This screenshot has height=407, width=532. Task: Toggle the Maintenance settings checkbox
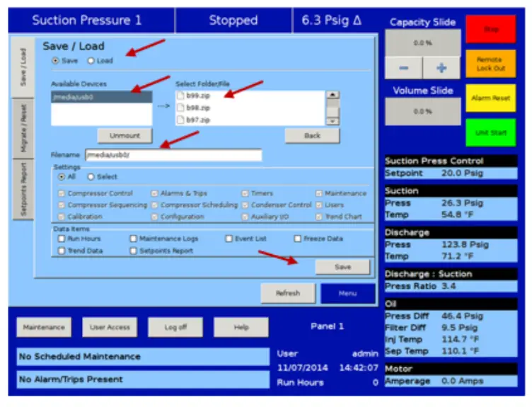coord(318,193)
